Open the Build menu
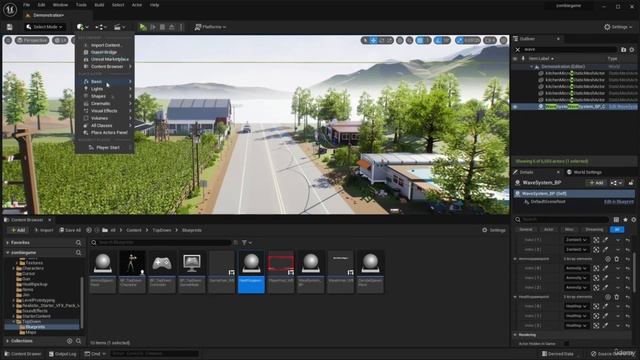640x360 pixels. point(99,5)
